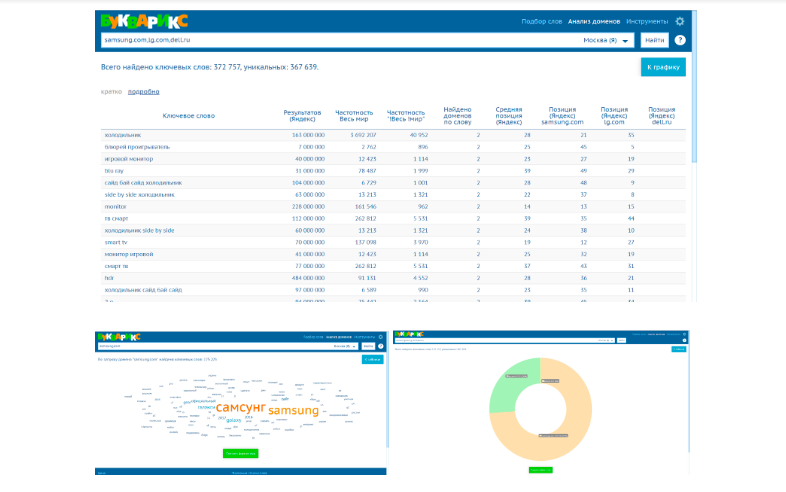Viewport: 786px width, 492px height.
Task: Switch to the подробно view
Action: point(143,92)
